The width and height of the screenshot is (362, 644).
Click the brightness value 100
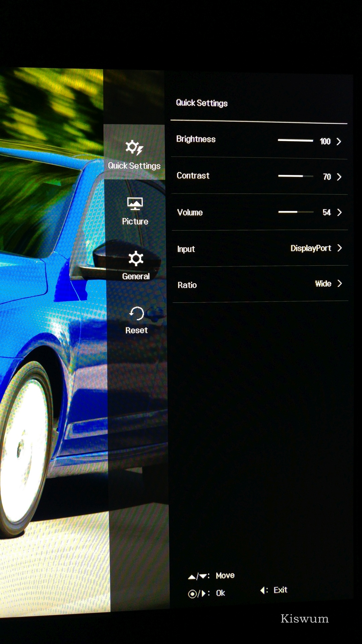pos(325,142)
